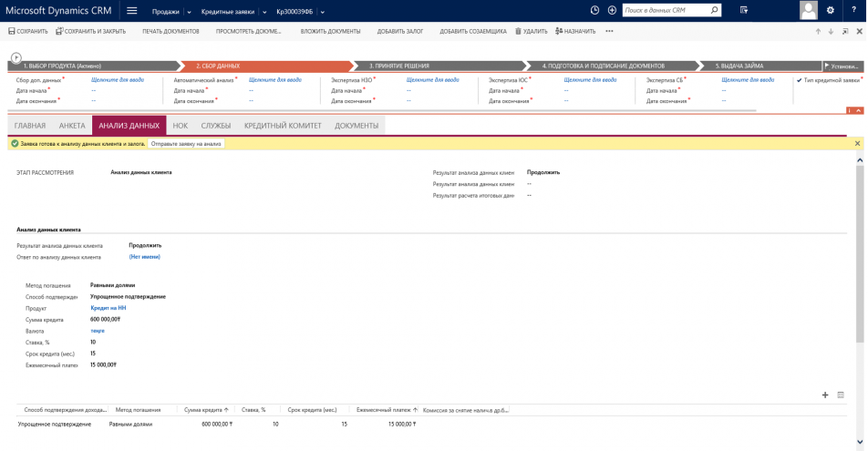Click the CRM data search field
The height and width of the screenshot is (451, 868).
[666, 11]
